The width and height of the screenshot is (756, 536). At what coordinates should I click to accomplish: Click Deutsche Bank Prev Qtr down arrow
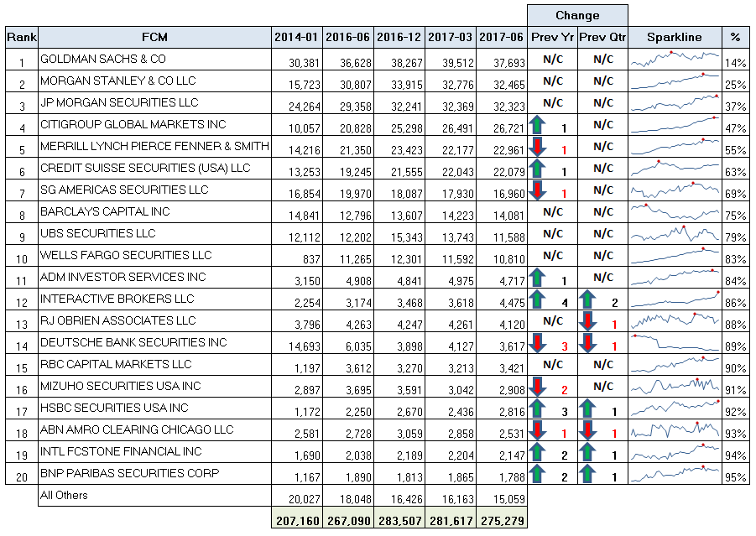(587, 343)
